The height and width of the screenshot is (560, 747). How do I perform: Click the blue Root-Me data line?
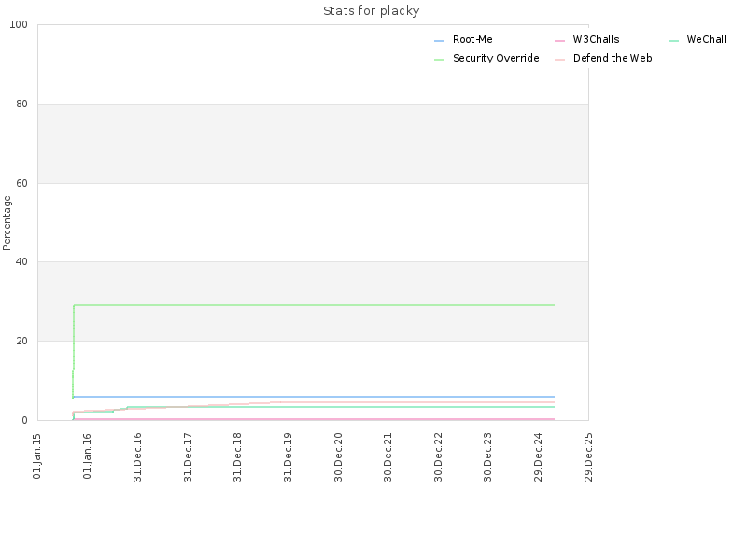point(315,397)
